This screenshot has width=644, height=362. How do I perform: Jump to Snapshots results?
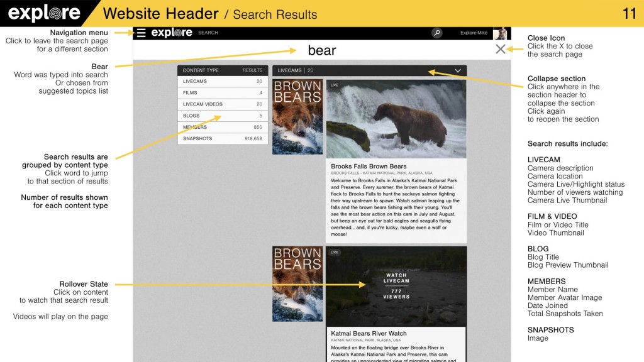pyautogui.click(x=197, y=138)
